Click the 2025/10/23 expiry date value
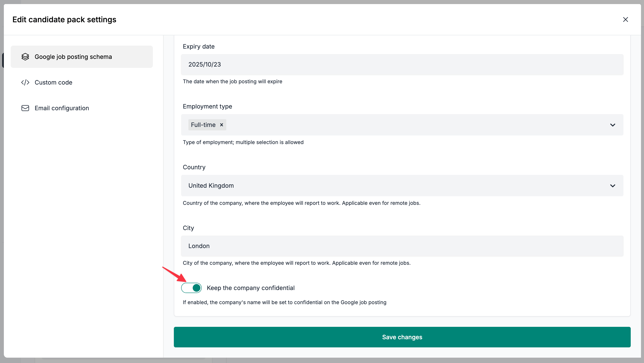Screen dimensions: 644x363 (x=204, y=64)
